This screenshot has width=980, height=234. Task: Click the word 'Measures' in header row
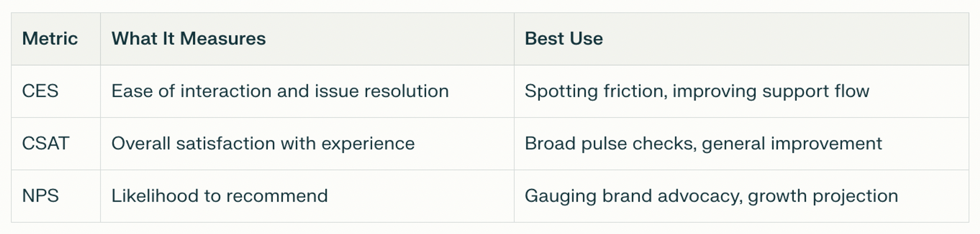(x=223, y=39)
